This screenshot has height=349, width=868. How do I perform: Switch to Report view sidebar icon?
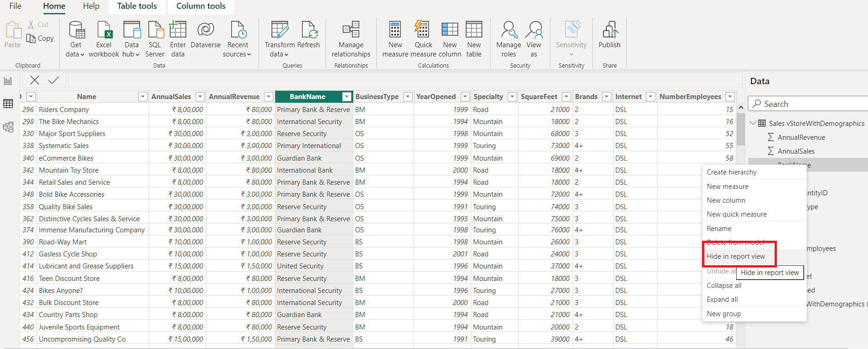pos(8,81)
